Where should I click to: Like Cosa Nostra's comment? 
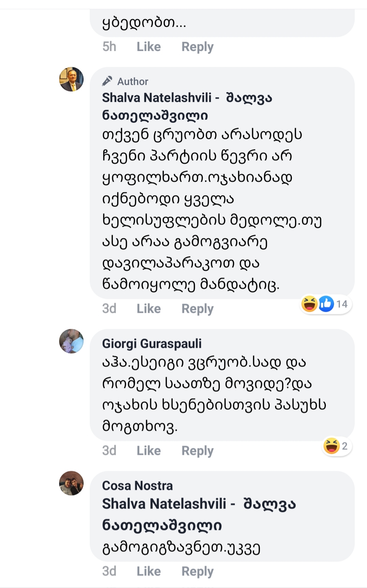pyautogui.click(x=148, y=571)
